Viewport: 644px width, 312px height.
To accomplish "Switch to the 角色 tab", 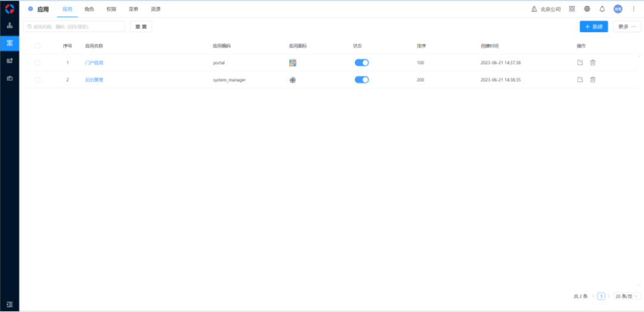I will [89, 10].
